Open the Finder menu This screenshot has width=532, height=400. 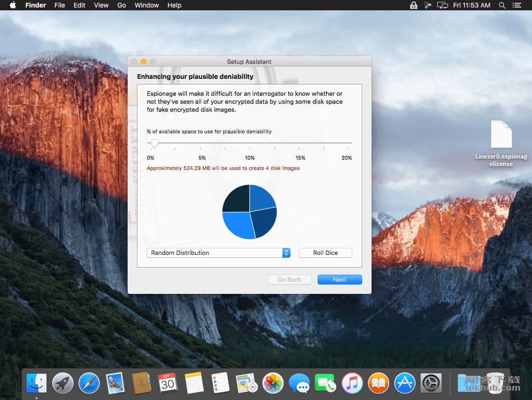pyautogui.click(x=36, y=5)
